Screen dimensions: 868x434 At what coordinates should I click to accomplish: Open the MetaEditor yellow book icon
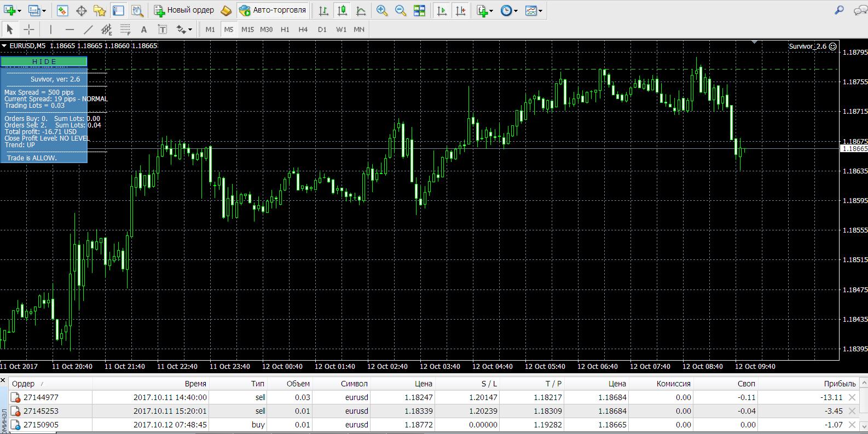(226, 10)
